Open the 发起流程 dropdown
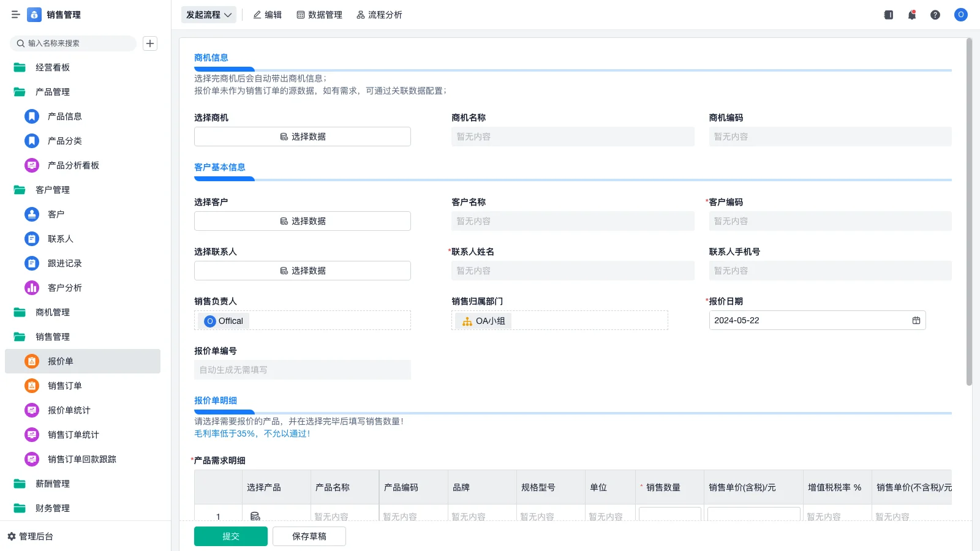The width and height of the screenshot is (980, 551). (x=208, y=15)
